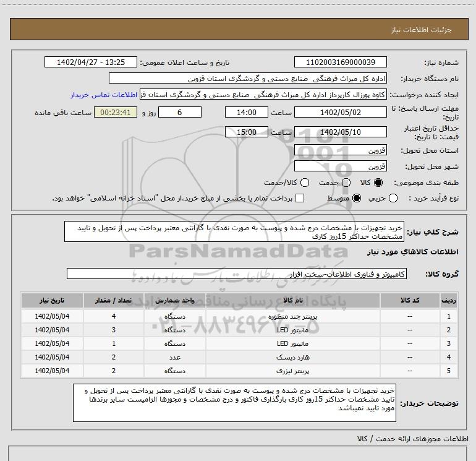Image resolution: width=476 pixels, height=461 pixels.
Task: Toggle the اسناد خزانه اسلامی payment checkbox
Action: pos(300,198)
